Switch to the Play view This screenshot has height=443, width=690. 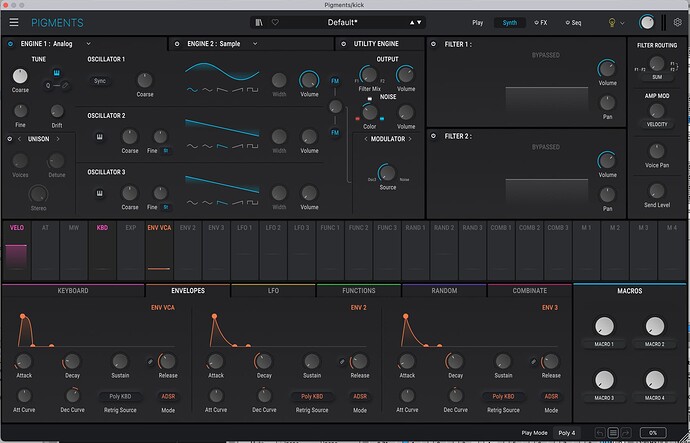click(477, 22)
